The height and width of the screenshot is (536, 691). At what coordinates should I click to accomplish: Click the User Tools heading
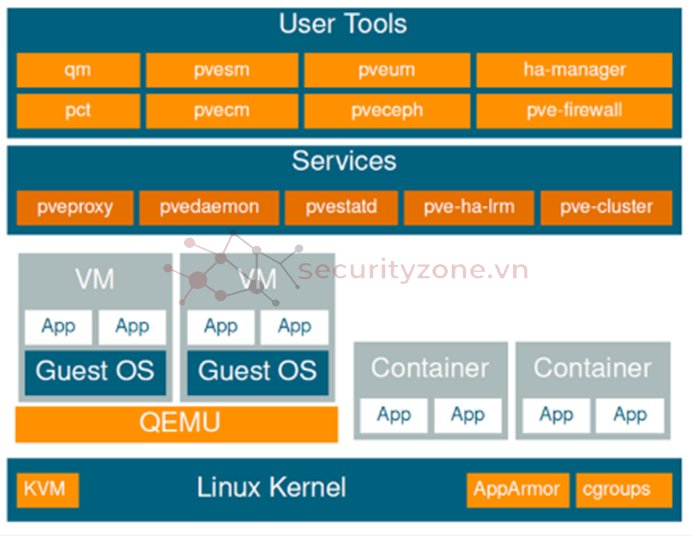point(343,24)
